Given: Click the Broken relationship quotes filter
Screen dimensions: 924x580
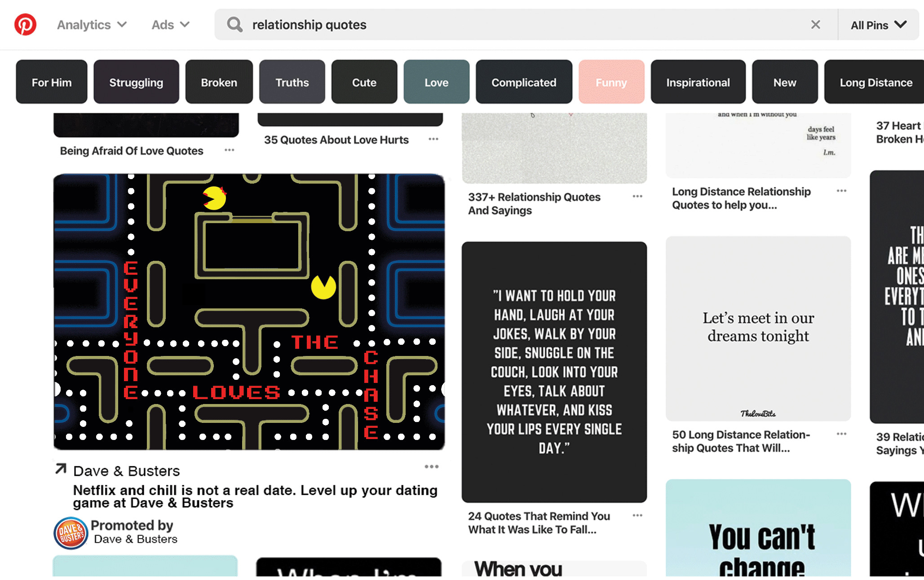Looking at the screenshot, I should click(219, 82).
